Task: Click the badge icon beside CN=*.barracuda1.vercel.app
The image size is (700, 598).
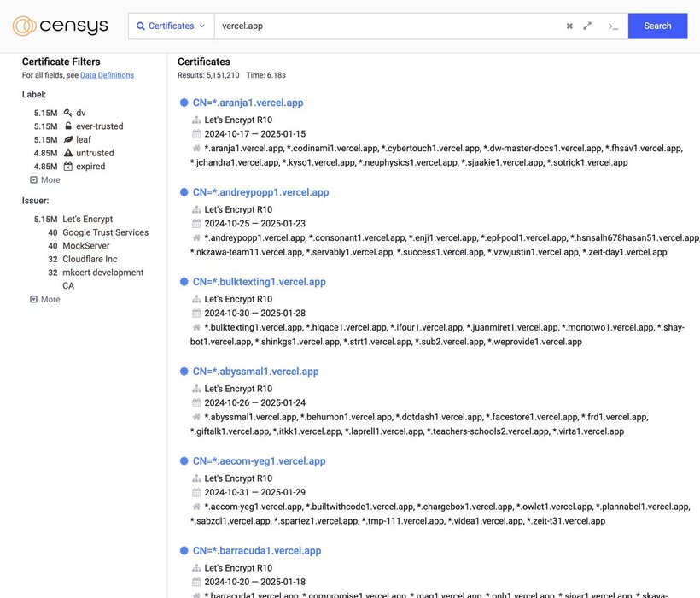Action: [x=184, y=550]
